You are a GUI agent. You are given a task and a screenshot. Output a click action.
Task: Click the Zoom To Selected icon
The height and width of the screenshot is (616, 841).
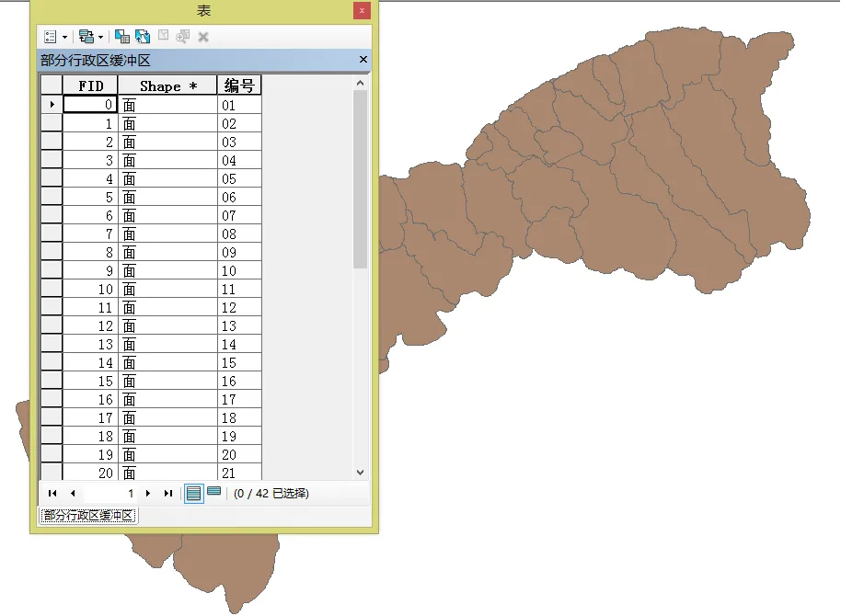(x=182, y=37)
